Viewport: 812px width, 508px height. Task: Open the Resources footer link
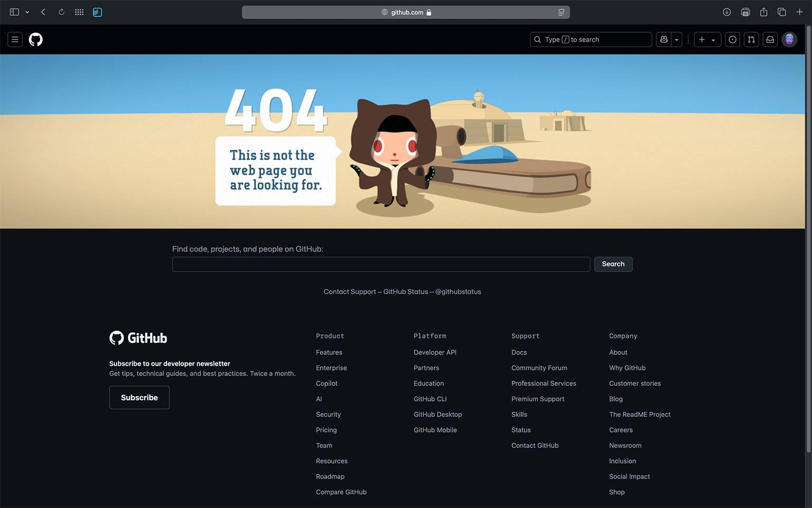coord(332,461)
